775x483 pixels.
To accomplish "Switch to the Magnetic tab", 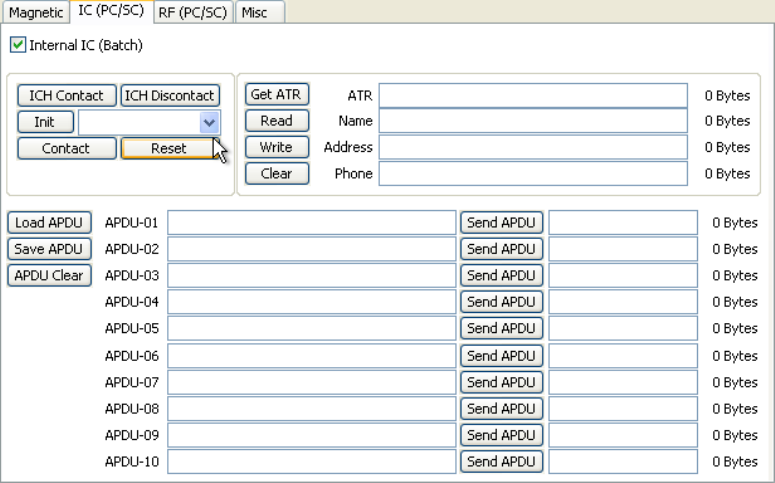I will (x=36, y=12).
